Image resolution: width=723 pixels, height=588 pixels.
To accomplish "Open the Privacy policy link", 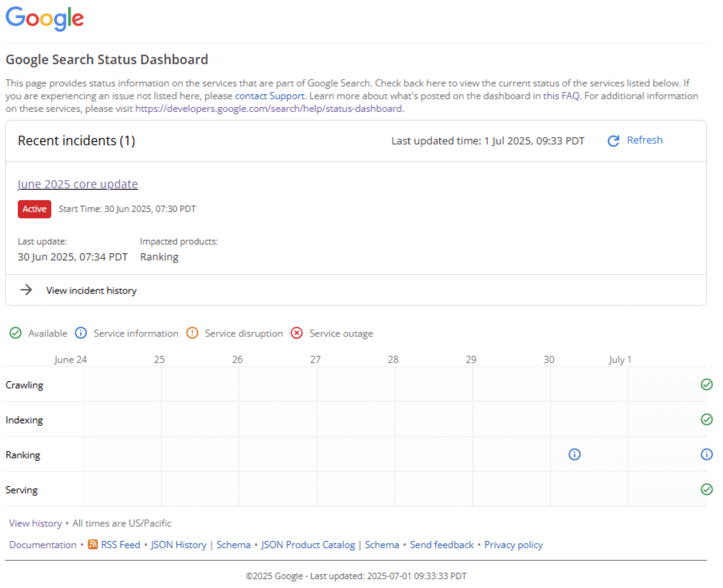I will (513, 545).
